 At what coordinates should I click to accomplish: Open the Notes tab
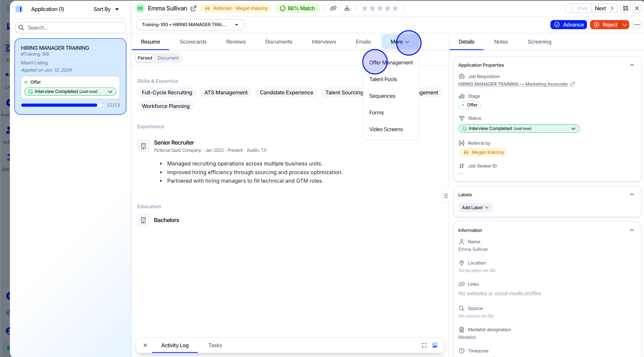coord(501,42)
